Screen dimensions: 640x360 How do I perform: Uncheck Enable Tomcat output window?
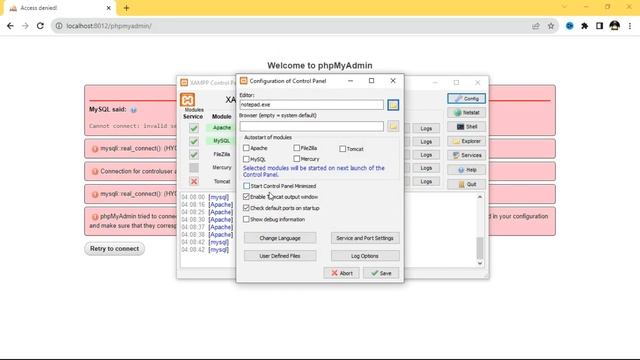[x=246, y=197]
